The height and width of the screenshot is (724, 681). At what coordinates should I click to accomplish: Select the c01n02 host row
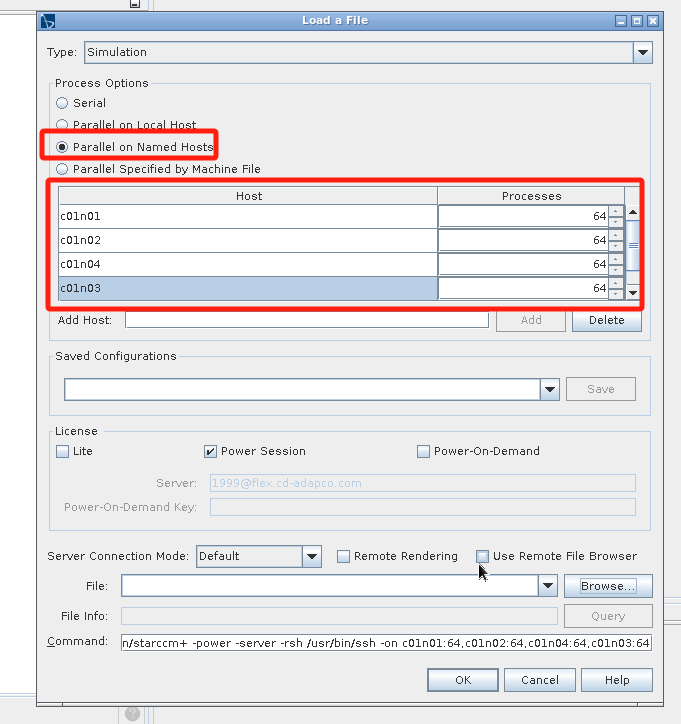pyautogui.click(x=248, y=240)
